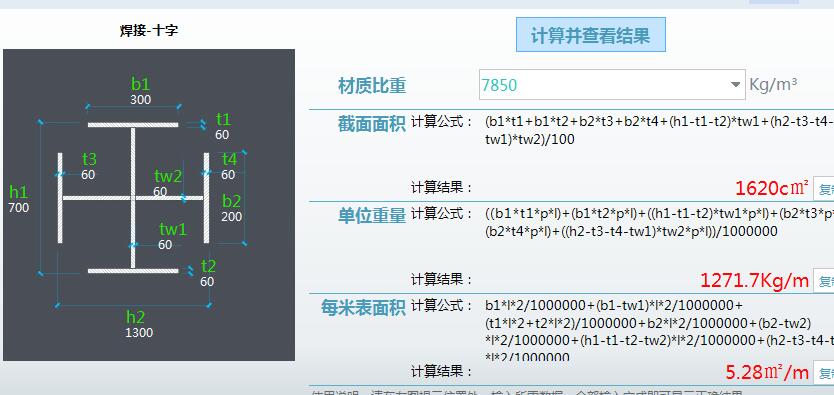834x395 pixels.
Task: Edit the tw2 value 60
Action: tap(160, 191)
